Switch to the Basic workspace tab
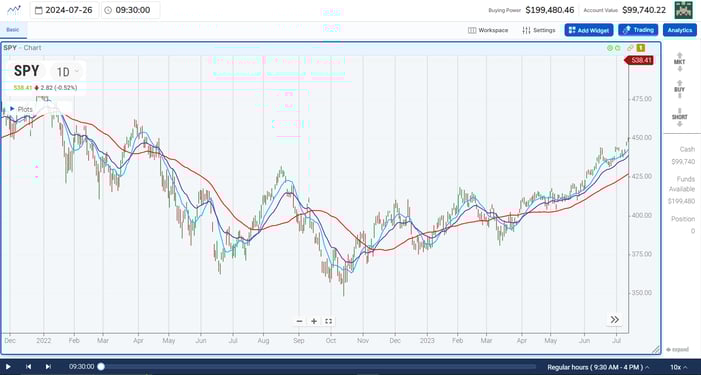This screenshot has height=375, width=701. 13,30
